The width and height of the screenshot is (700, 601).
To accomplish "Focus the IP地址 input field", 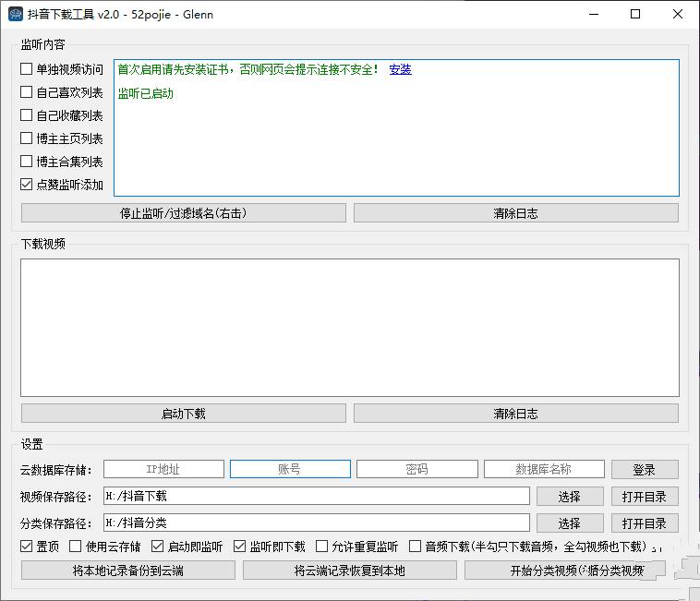I will [163, 469].
